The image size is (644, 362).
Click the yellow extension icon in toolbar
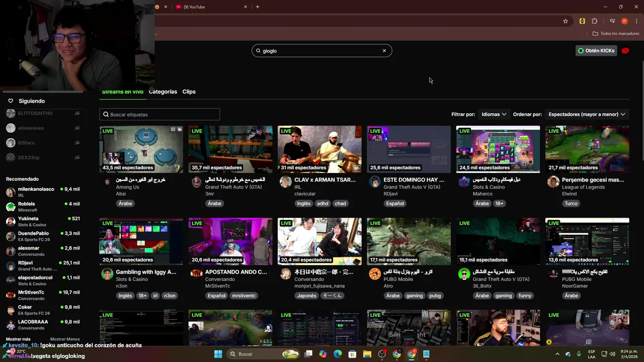[x=582, y=21]
